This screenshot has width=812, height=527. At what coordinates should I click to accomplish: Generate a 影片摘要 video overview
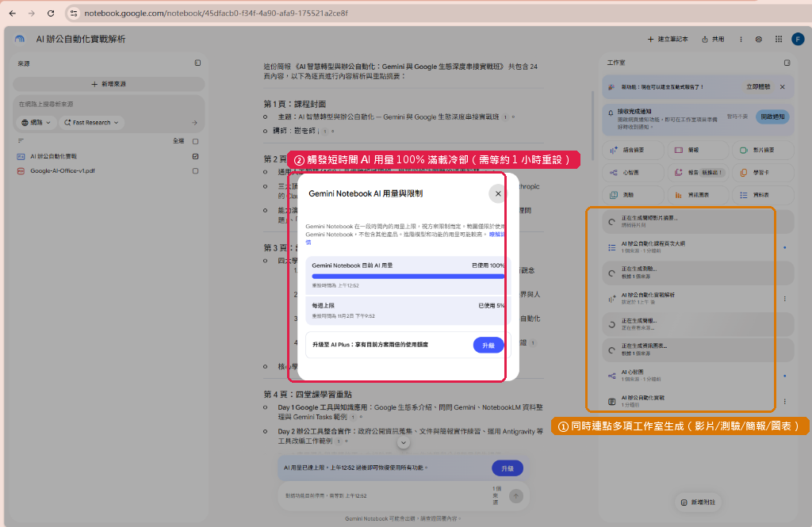[x=763, y=150]
